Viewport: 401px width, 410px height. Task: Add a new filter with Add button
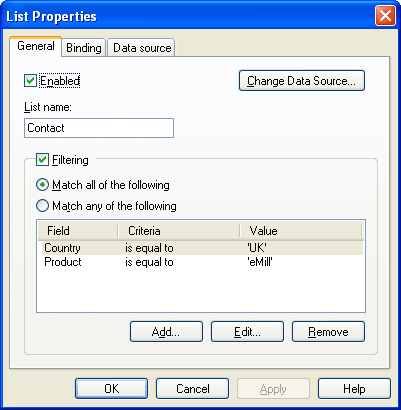(x=166, y=332)
